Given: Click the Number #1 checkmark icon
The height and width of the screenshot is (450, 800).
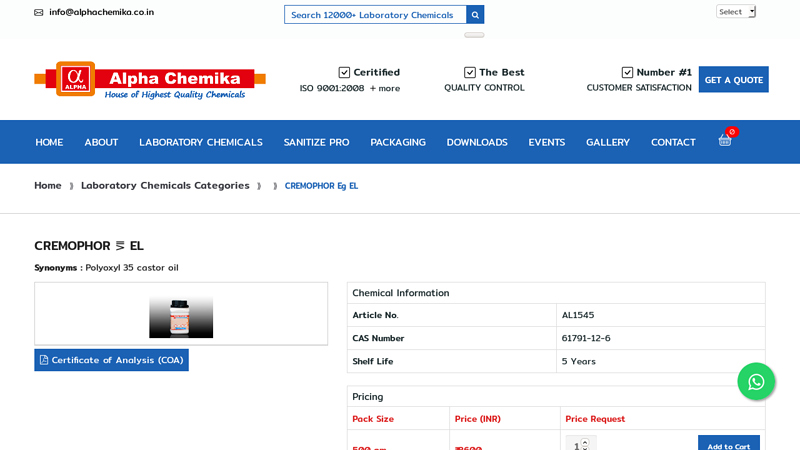Looking at the screenshot, I should (627, 72).
